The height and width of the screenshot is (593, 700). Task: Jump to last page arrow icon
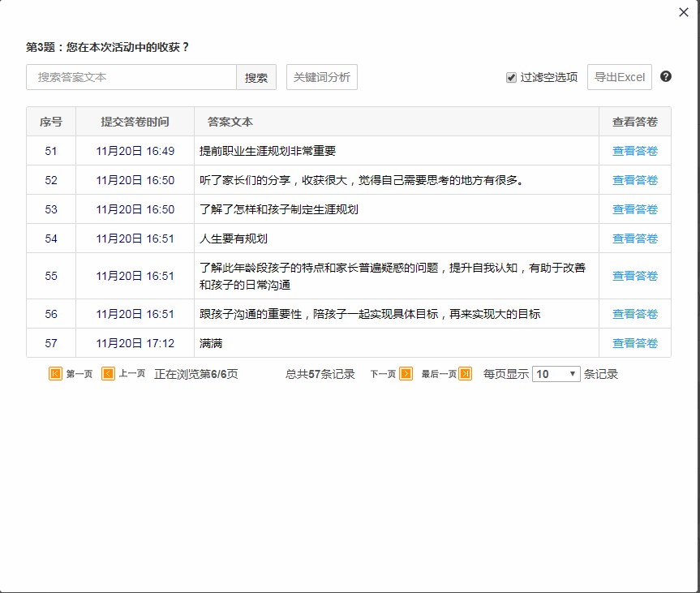coord(465,373)
